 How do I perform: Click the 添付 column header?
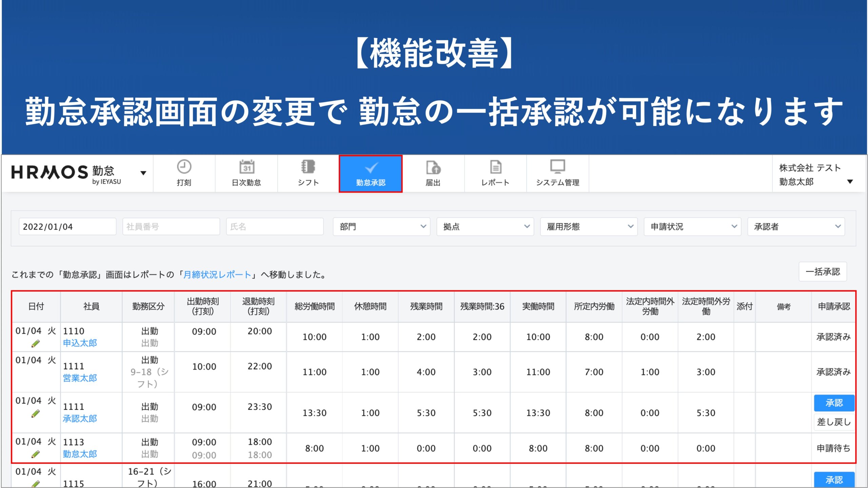tap(745, 306)
